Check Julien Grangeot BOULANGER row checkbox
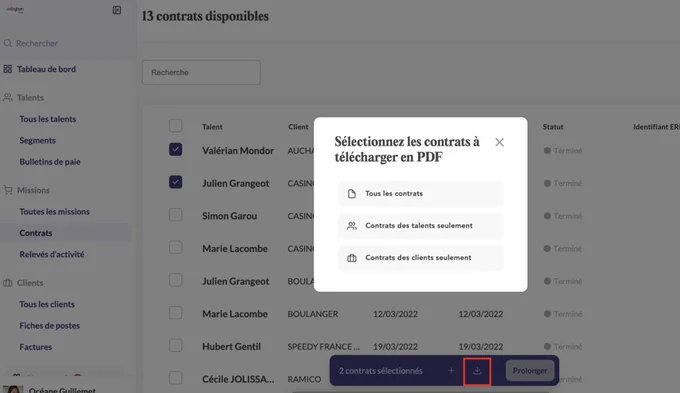Viewport: 680px width, 393px height. click(x=176, y=280)
